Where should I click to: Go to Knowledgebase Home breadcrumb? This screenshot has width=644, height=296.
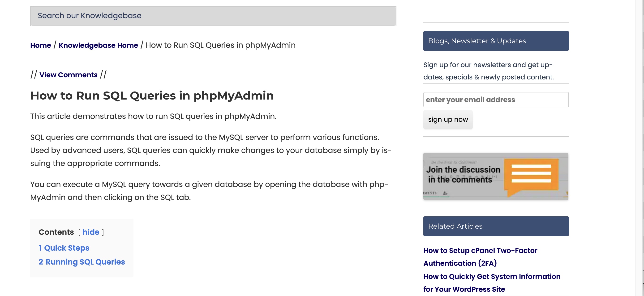(98, 45)
